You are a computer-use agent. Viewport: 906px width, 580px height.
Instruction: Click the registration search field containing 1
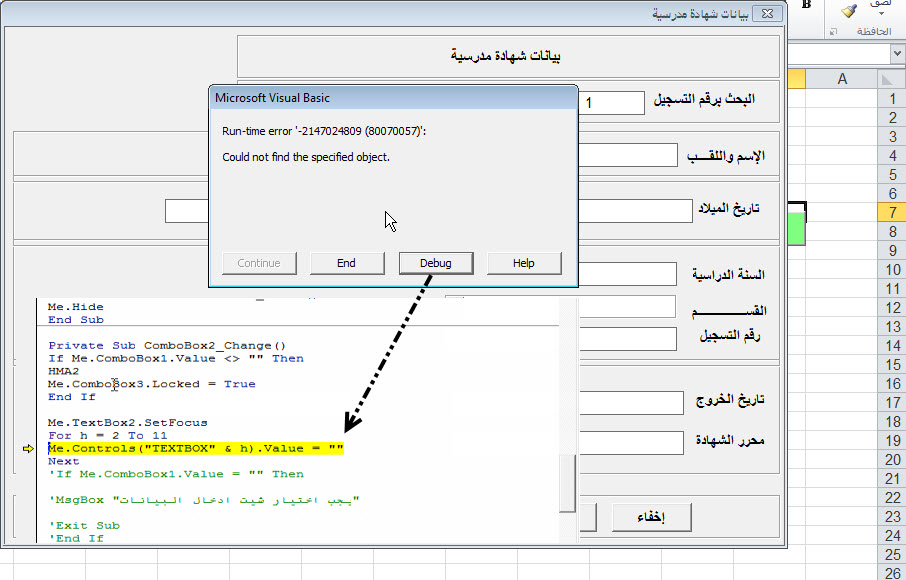tap(611, 103)
